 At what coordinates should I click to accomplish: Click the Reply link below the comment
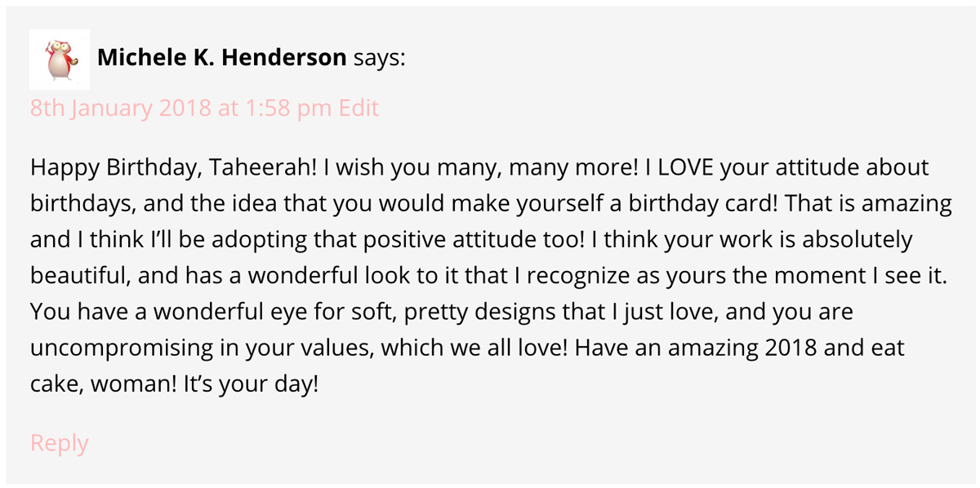[58, 441]
